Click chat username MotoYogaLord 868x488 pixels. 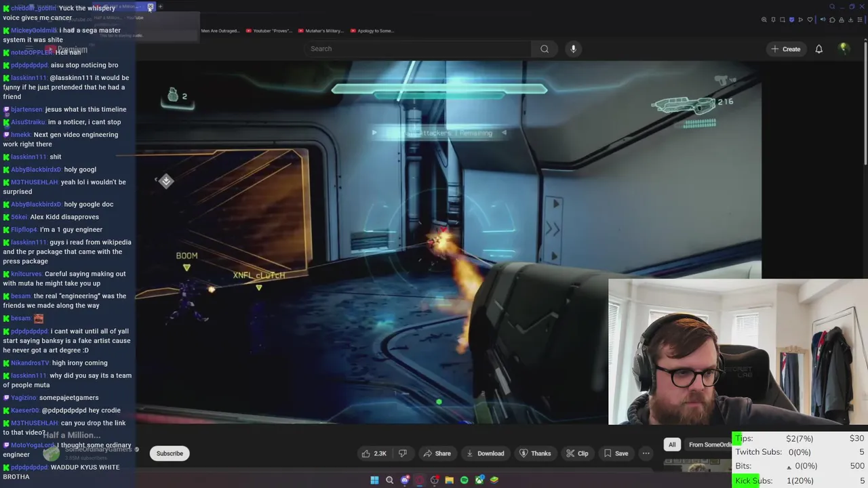33,445
